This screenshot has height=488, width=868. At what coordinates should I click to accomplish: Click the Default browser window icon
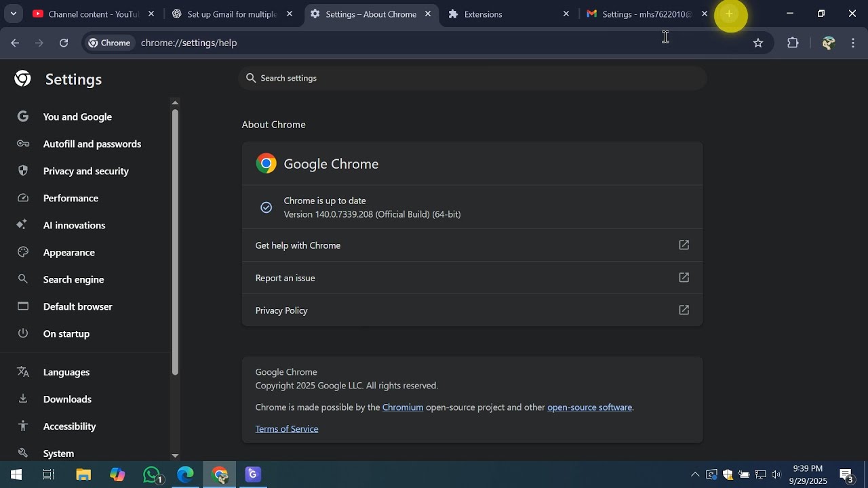click(23, 306)
